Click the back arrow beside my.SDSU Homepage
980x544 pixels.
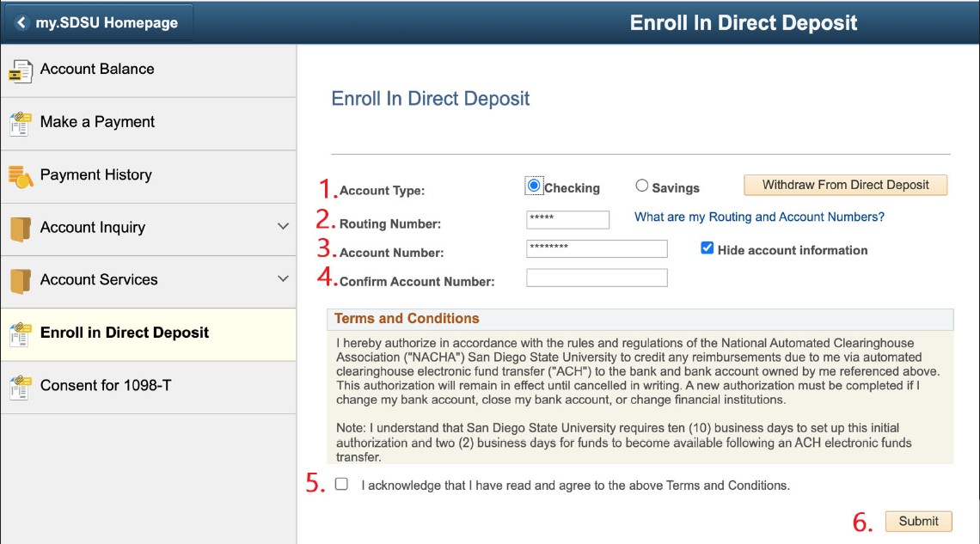point(21,22)
